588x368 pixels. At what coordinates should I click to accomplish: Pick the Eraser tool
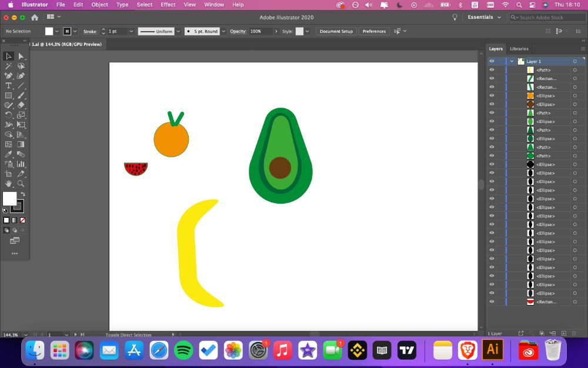21,105
